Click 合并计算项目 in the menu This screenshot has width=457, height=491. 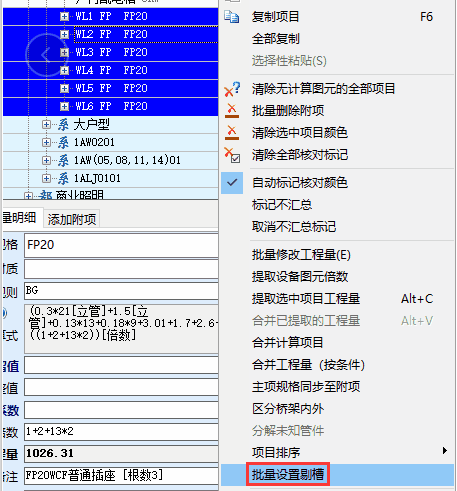[x=288, y=343]
